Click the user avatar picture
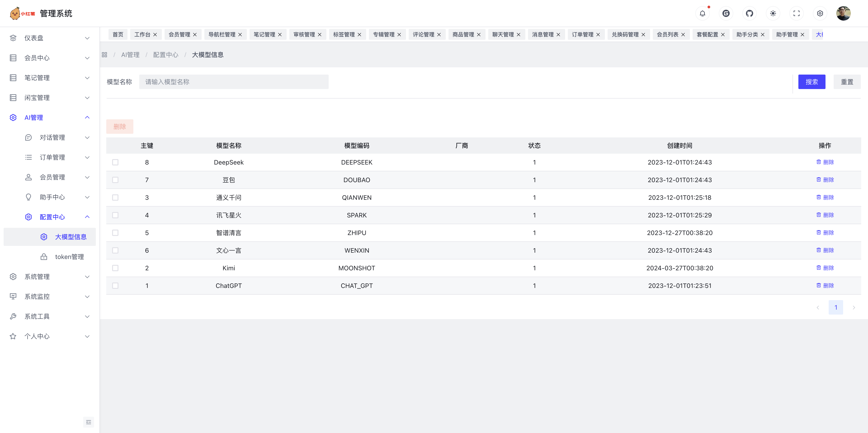 843,14
